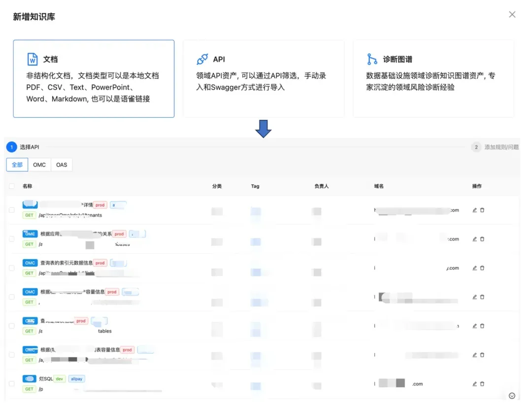
Task: Switch to the OAS tab
Action: point(62,165)
